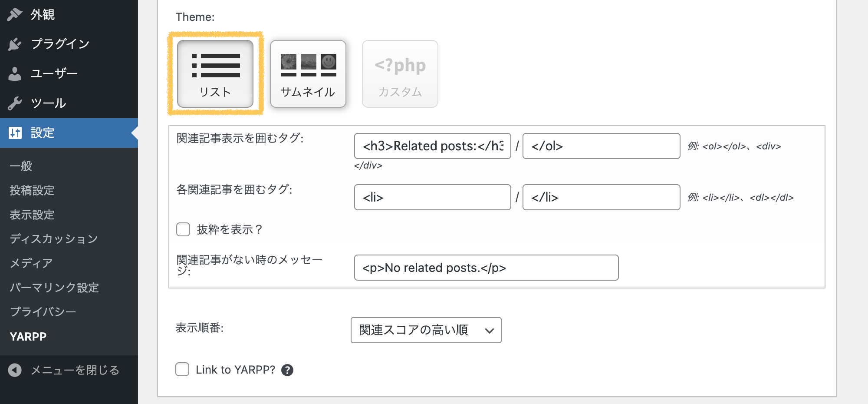
Task: Open パーマリンク設定 page
Action: pyautogui.click(x=55, y=288)
